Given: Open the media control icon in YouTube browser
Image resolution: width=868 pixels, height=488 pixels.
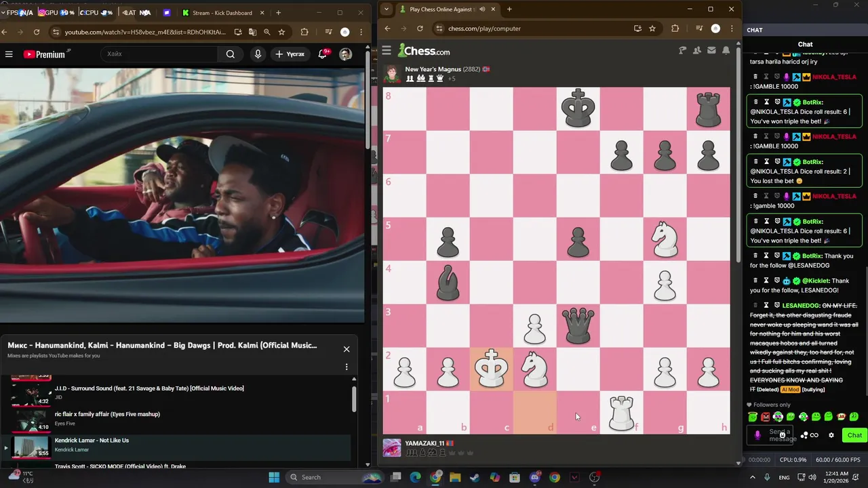Looking at the screenshot, I should (x=328, y=32).
